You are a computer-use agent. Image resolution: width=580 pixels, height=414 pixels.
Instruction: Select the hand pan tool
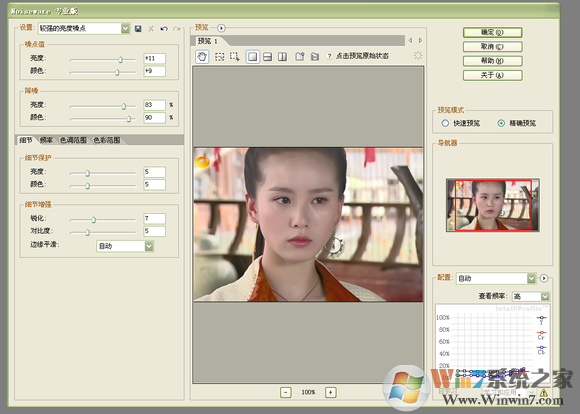(x=202, y=57)
